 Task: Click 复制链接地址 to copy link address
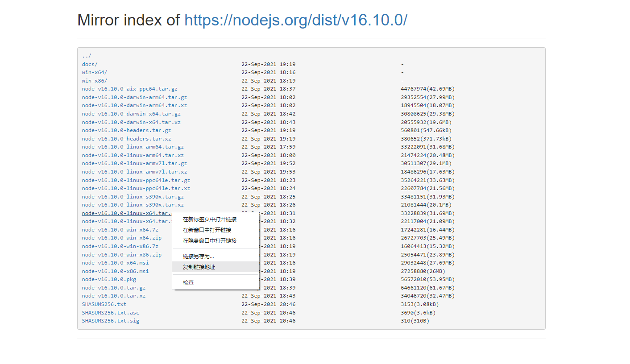tap(215, 267)
